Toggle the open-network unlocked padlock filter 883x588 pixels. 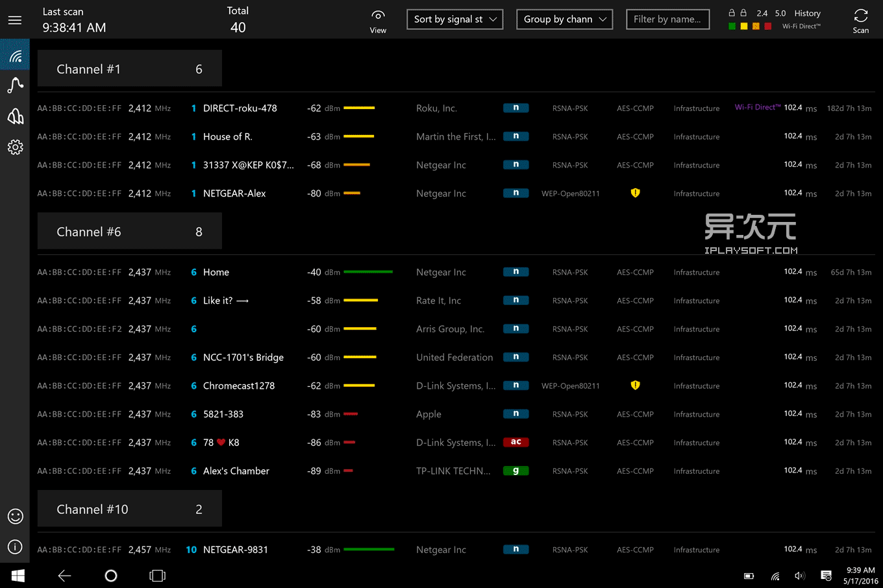732,13
